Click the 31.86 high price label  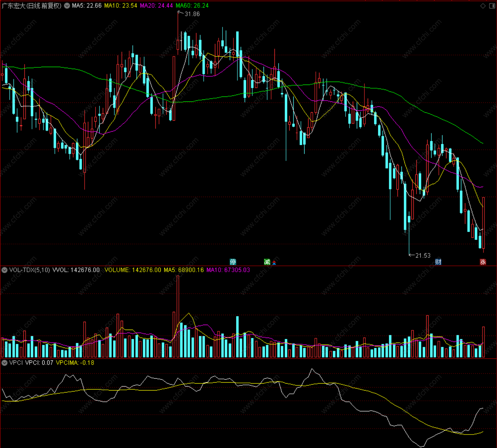coord(192,14)
